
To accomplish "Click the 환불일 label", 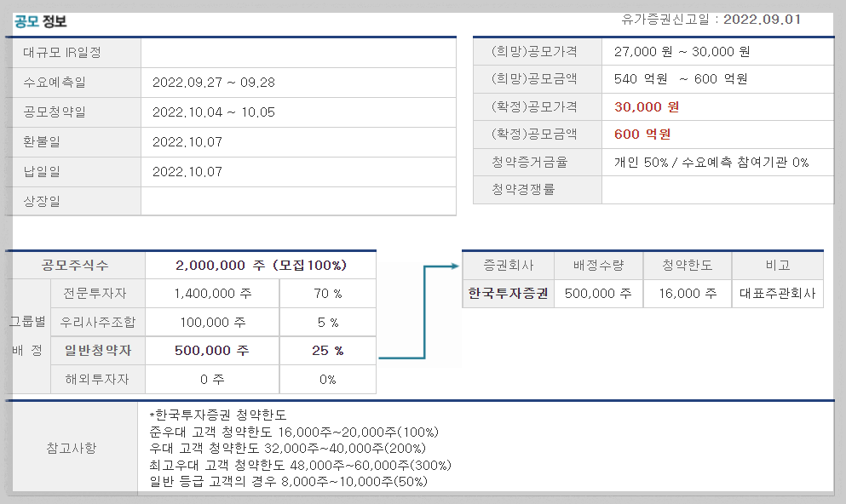I will 42,142.
